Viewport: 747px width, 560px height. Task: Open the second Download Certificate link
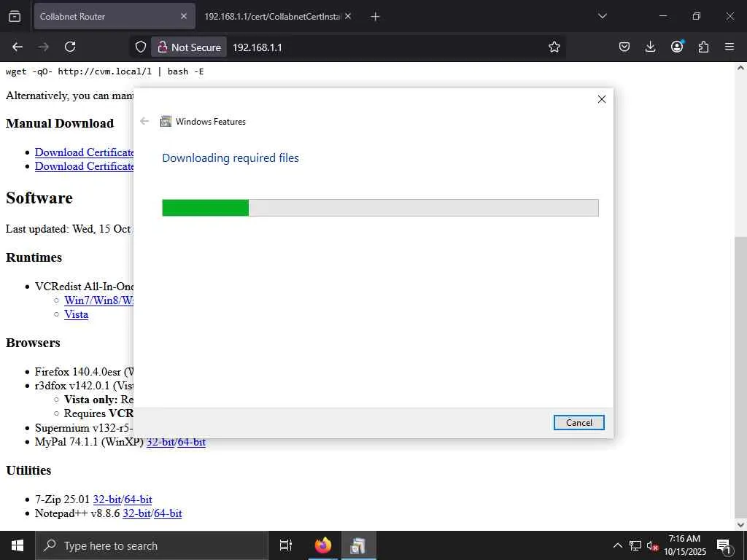tap(85, 166)
